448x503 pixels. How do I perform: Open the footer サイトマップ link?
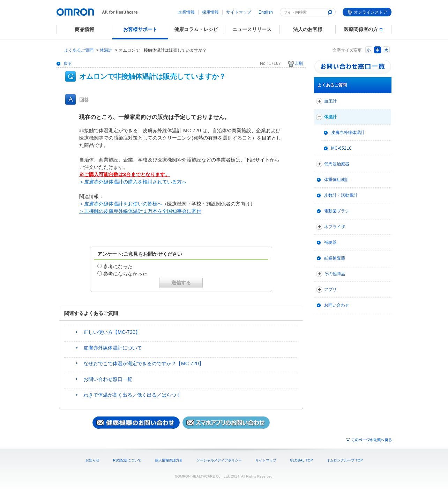(x=266, y=460)
